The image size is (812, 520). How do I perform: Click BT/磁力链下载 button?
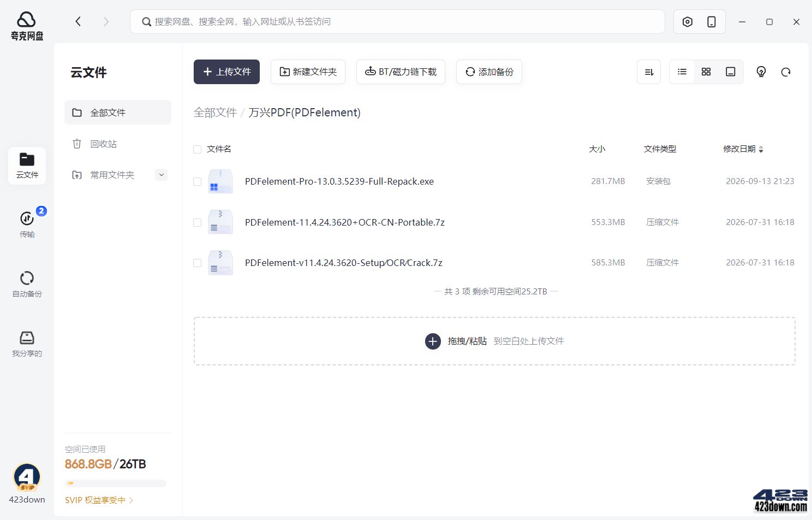[x=401, y=72]
